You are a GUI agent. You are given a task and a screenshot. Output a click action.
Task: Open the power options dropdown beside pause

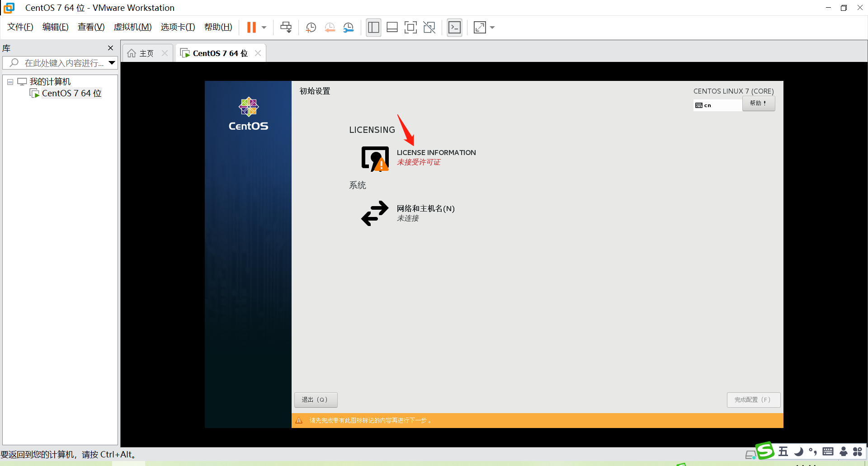pyautogui.click(x=264, y=28)
